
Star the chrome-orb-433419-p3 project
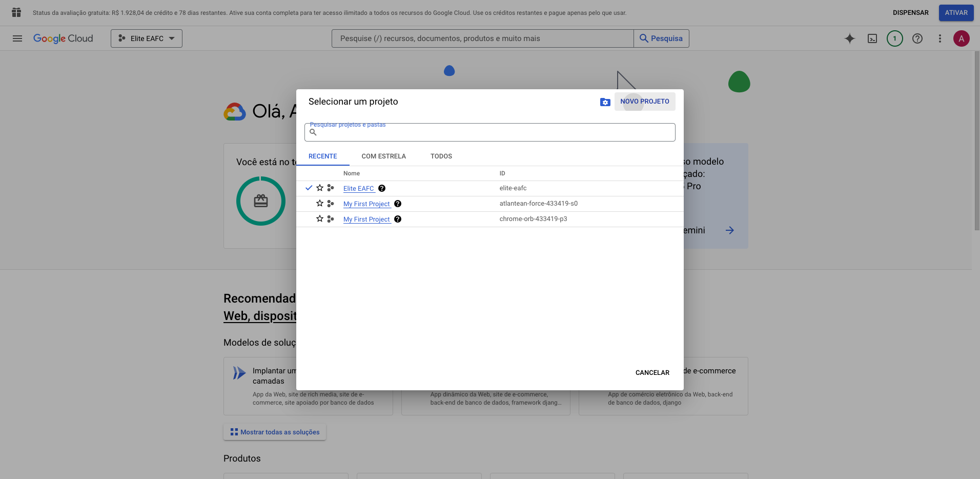[x=320, y=219]
